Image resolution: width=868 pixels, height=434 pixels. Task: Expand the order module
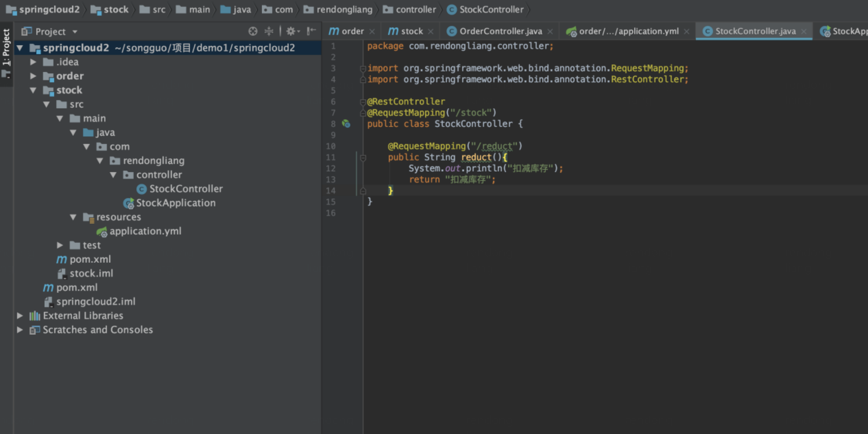tap(33, 76)
